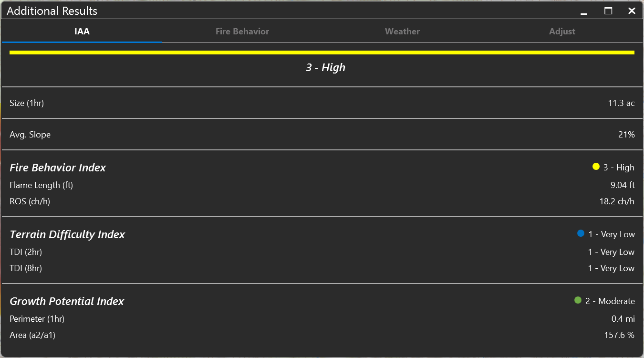Click the 11.3 ac size value
Viewport: 644px width, 358px height.
tap(621, 103)
